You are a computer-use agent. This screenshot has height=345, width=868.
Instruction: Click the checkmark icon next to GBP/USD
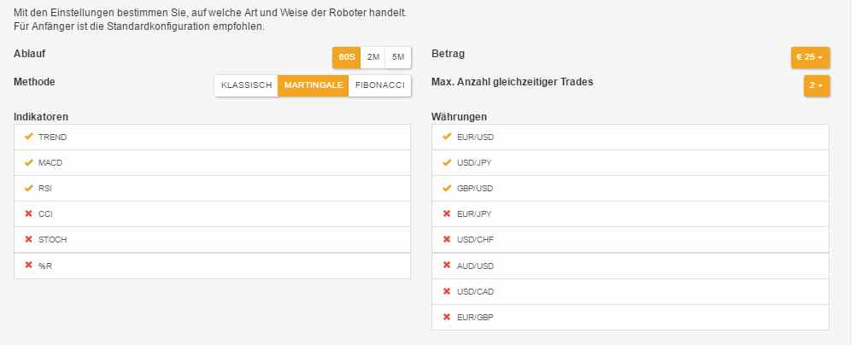pyautogui.click(x=447, y=188)
